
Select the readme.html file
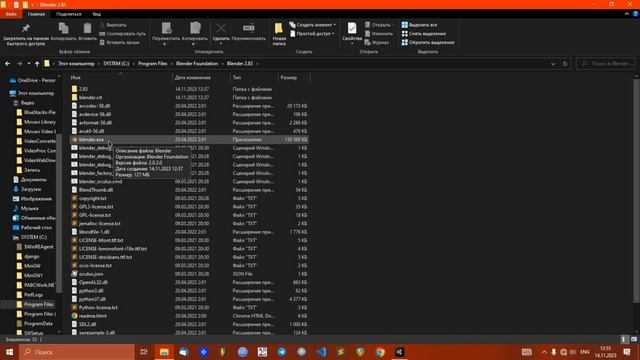(x=93, y=316)
